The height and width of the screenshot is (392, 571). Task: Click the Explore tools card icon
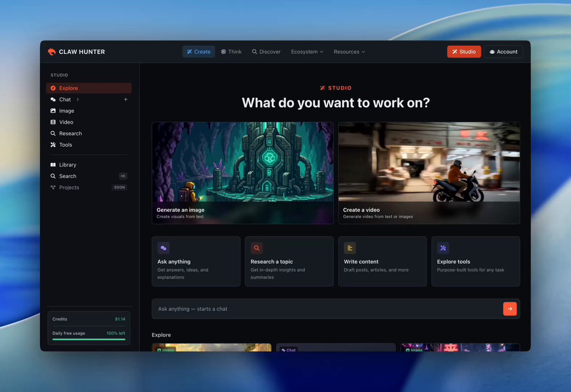click(x=443, y=248)
